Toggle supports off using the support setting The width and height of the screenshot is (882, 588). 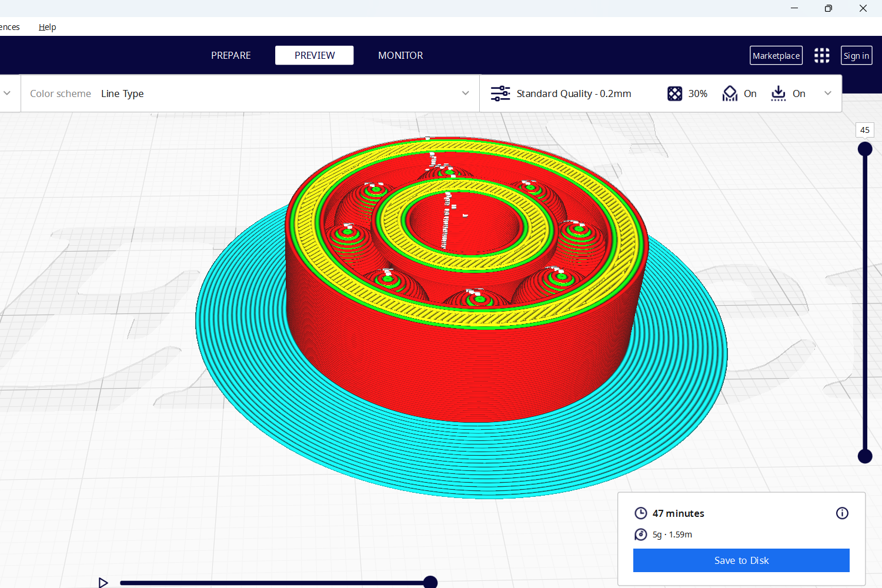click(x=750, y=93)
